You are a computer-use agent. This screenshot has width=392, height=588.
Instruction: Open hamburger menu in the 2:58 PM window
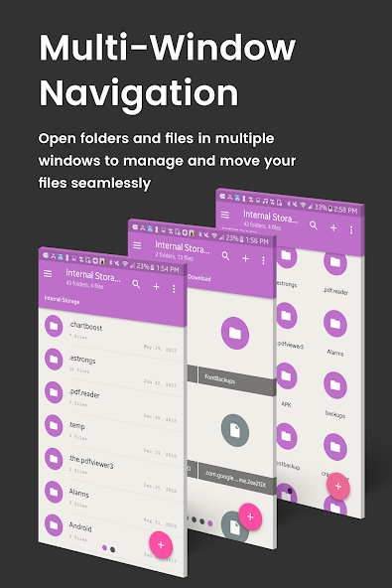click(225, 215)
